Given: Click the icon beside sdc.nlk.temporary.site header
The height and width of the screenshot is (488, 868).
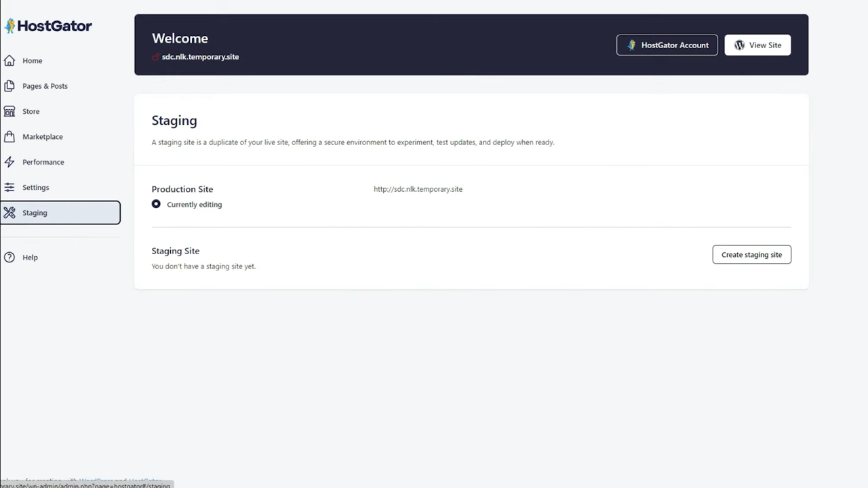Looking at the screenshot, I should click(156, 57).
